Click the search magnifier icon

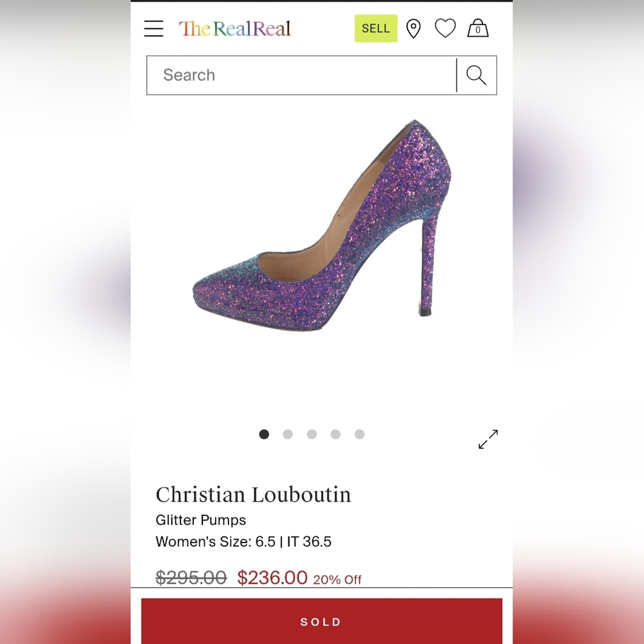click(476, 75)
